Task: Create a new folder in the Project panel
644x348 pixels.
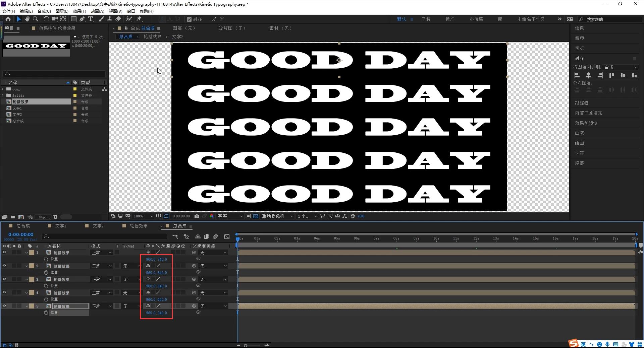Action: [13, 217]
